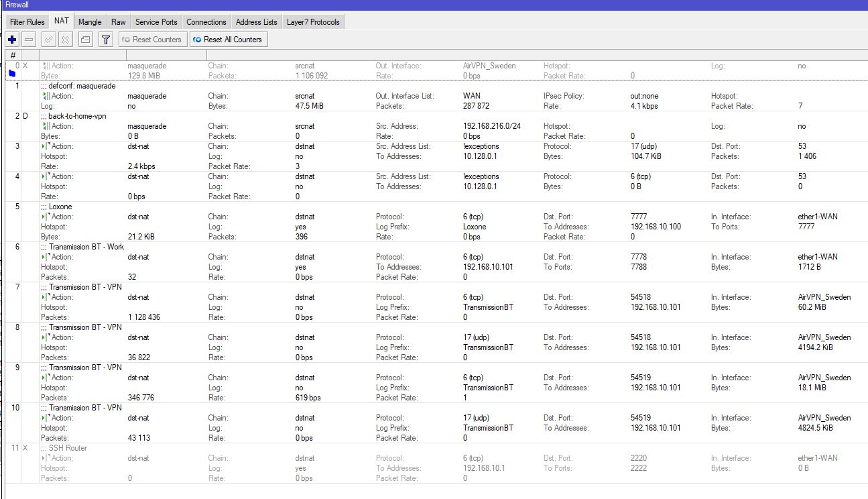The width and height of the screenshot is (868, 499).
Task: Click dst-nat action icon in rule 6
Action: (x=46, y=257)
